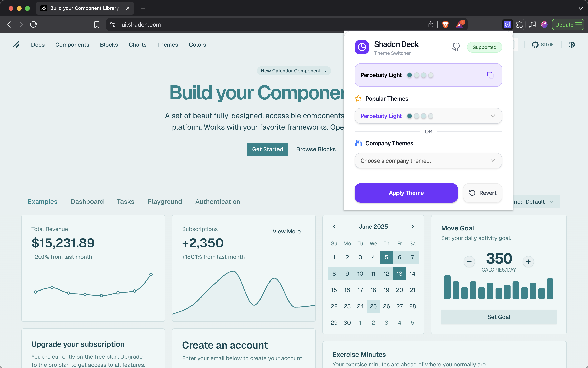The image size is (588, 368).
Task: Open the Docs nav item
Action: [38, 45]
